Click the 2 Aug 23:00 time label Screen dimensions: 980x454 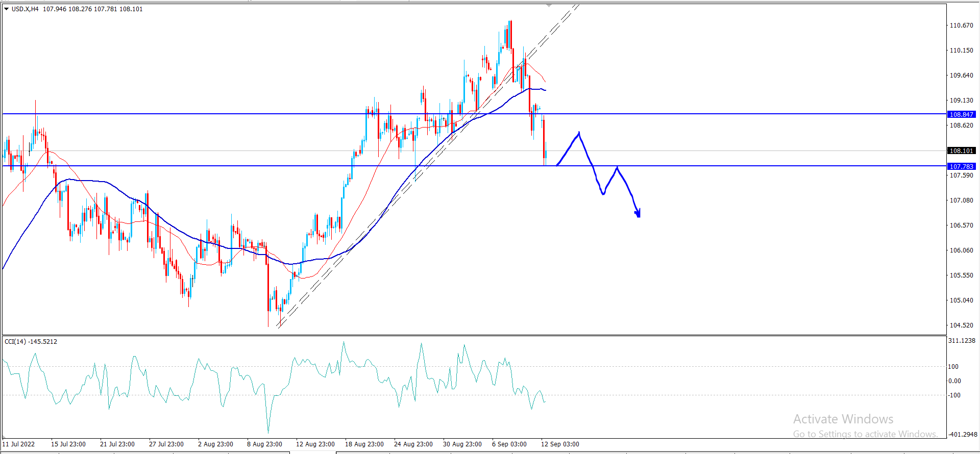pos(215,444)
